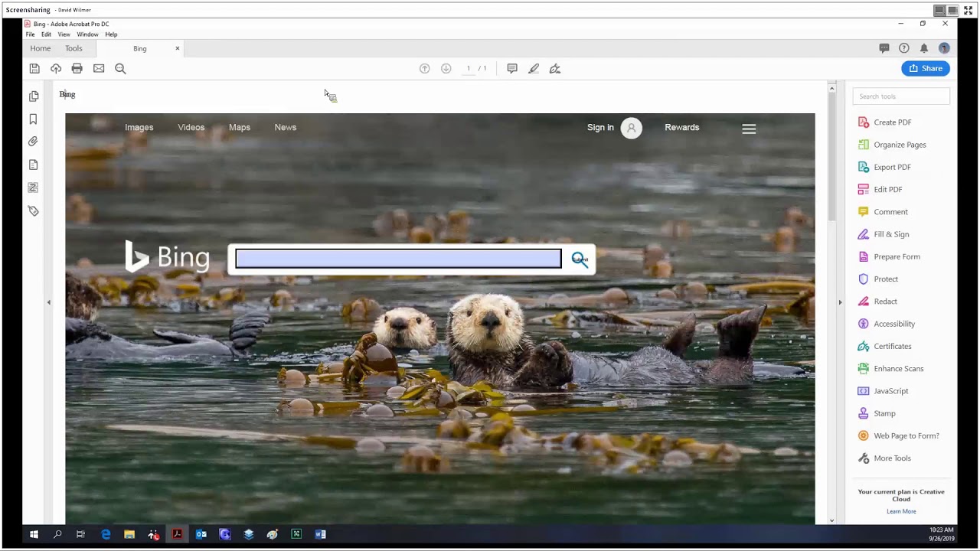Open the Attachments paperclip panel
This screenshot has width=980, height=551.
pos(34,142)
